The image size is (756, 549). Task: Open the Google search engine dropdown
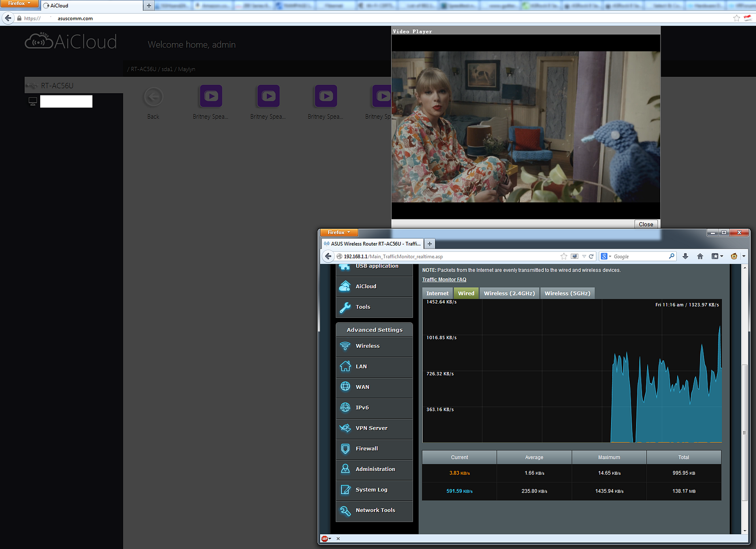(606, 256)
